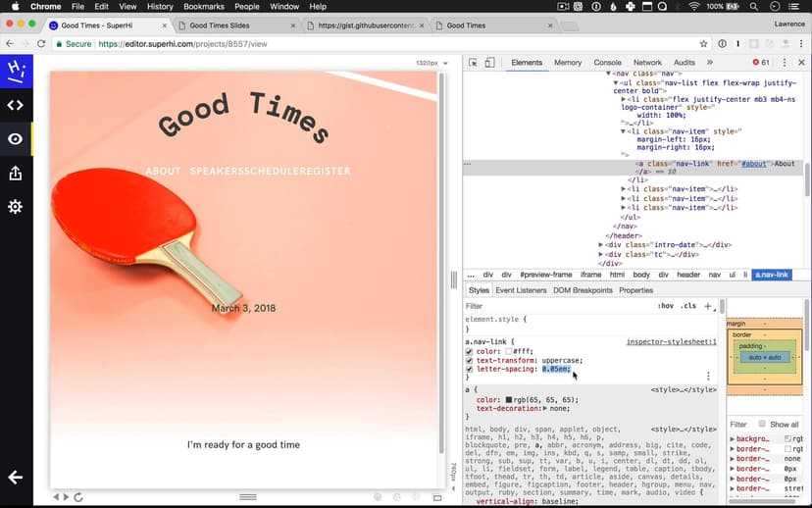Viewport: 812px width, 508px height.
Task: Toggle the :hov element state button
Action: click(666, 306)
